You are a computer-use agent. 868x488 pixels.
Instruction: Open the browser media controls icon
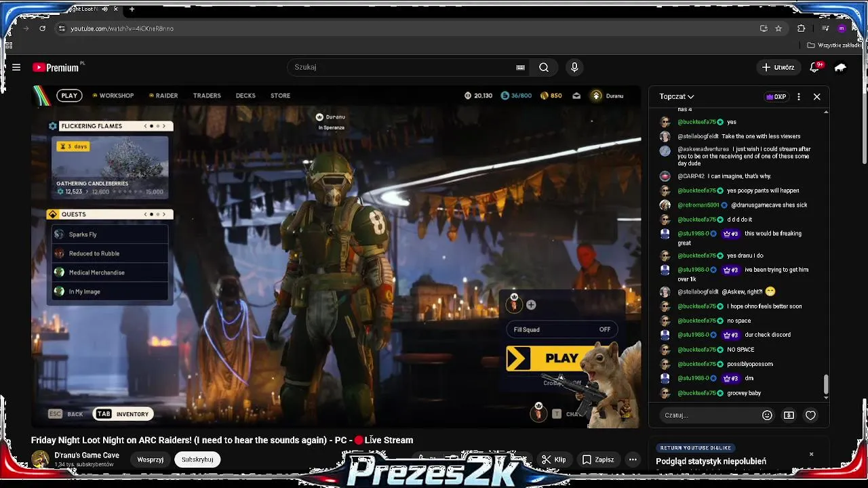coord(825,28)
